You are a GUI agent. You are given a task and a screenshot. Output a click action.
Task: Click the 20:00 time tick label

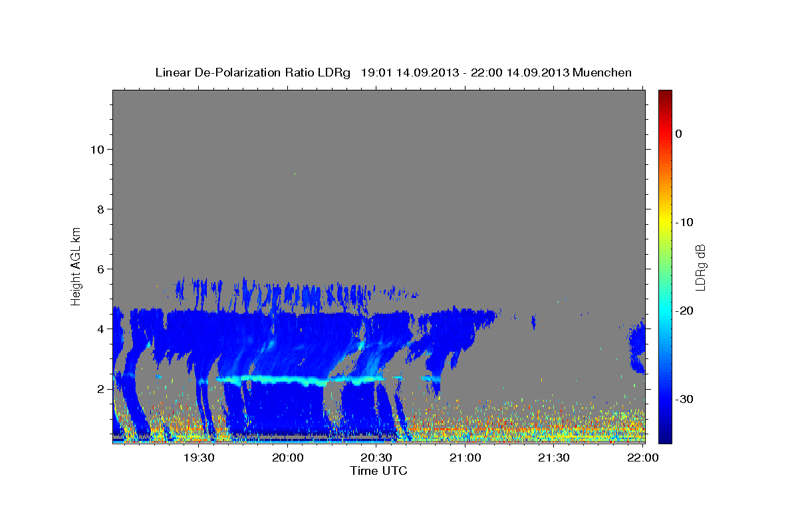point(288,458)
